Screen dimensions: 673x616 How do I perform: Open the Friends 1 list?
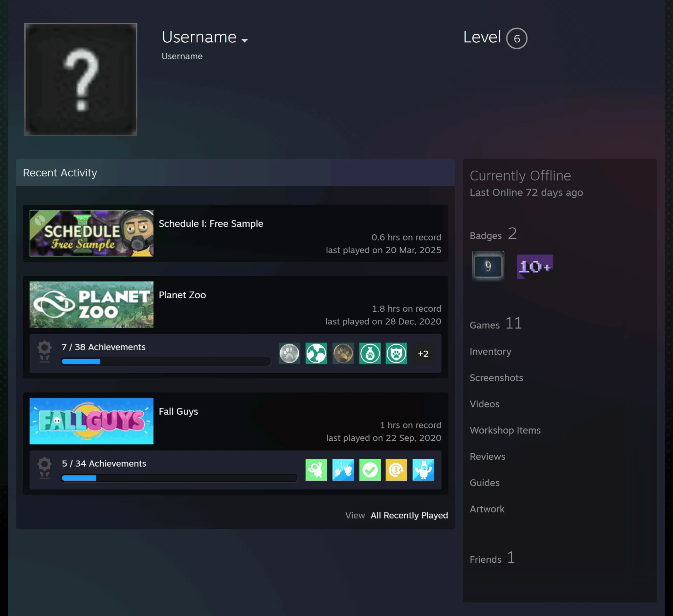point(492,558)
